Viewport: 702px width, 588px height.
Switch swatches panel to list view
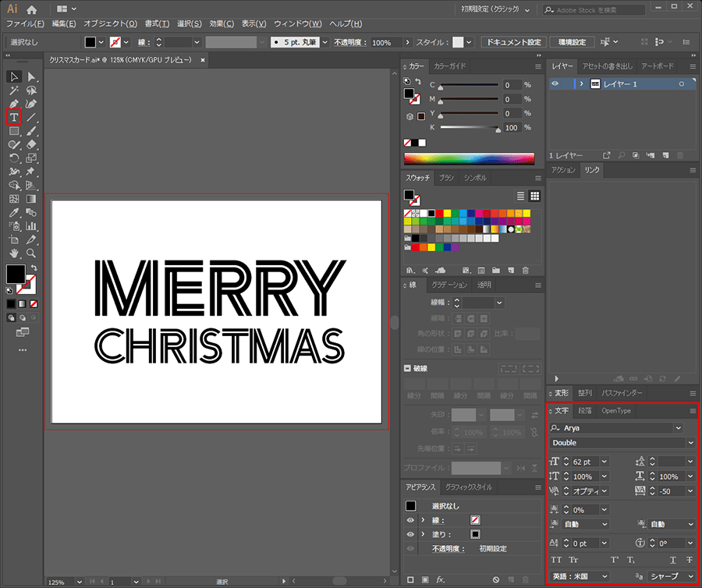coord(520,196)
